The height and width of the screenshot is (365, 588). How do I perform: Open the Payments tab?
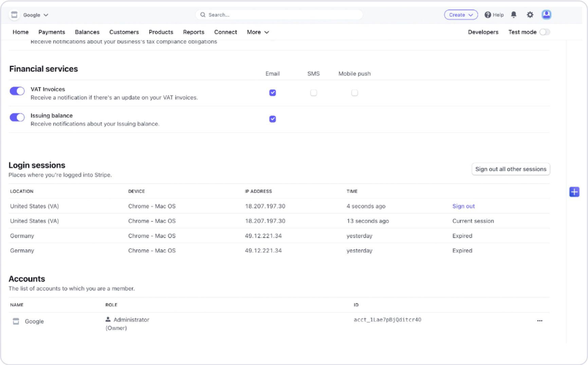click(x=52, y=32)
